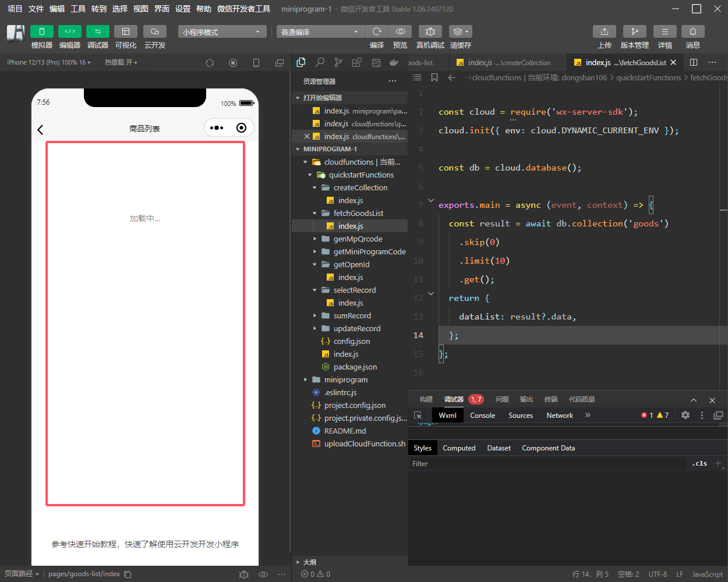Click the 行 14, 列 5 cursor position
This screenshot has height=582, width=728.
pos(591,574)
